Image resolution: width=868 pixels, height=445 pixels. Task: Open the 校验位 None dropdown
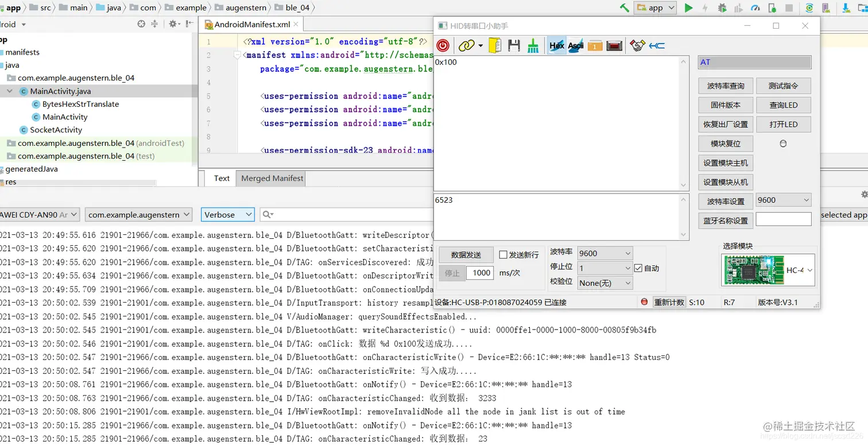pyautogui.click(x=605, y=283)
